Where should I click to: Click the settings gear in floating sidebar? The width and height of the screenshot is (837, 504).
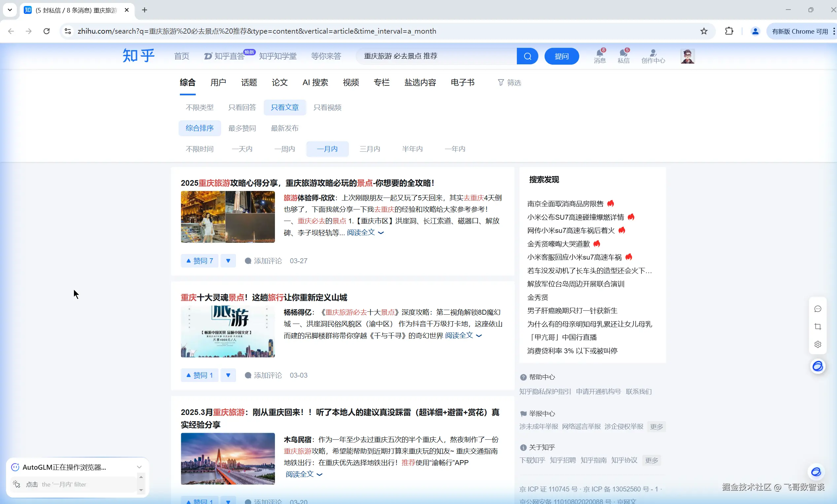pos(818,344)
